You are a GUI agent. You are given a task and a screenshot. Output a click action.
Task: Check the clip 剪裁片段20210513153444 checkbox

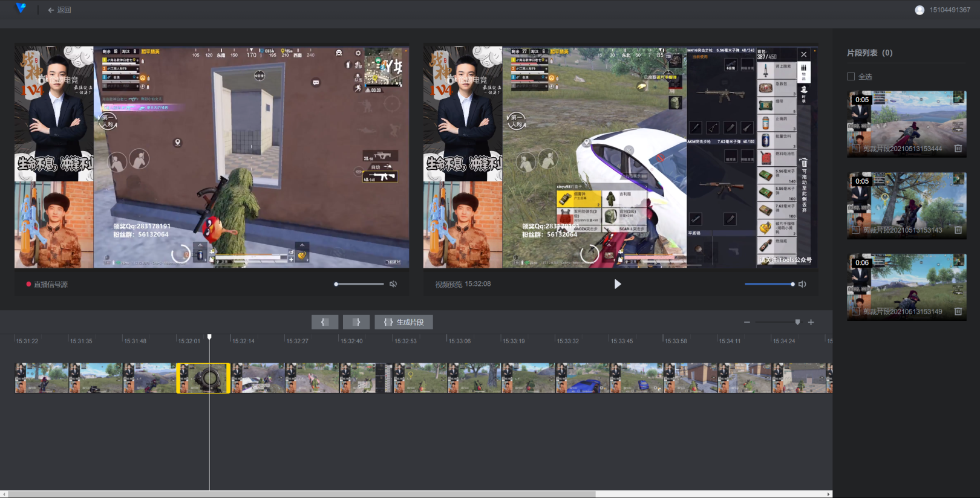pos(855,148)
